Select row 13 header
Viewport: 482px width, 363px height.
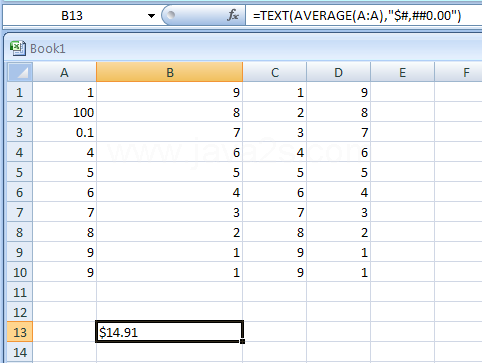point(20,332)
